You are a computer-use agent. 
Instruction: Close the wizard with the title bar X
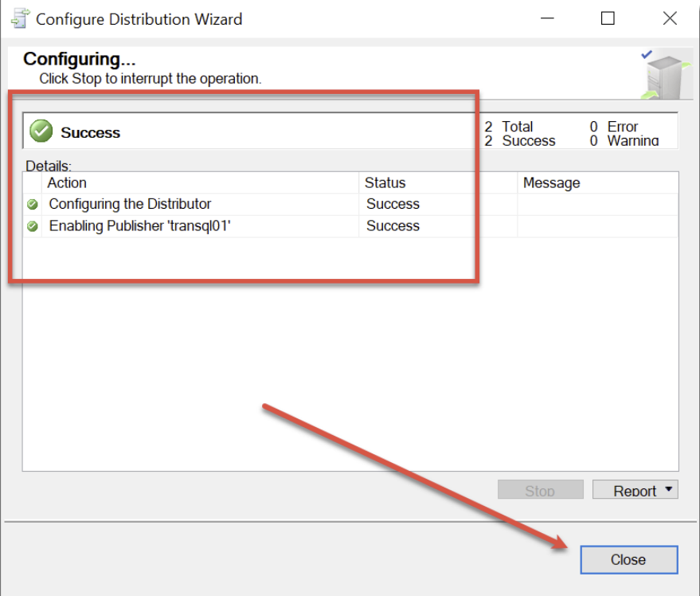pos(670,18)
